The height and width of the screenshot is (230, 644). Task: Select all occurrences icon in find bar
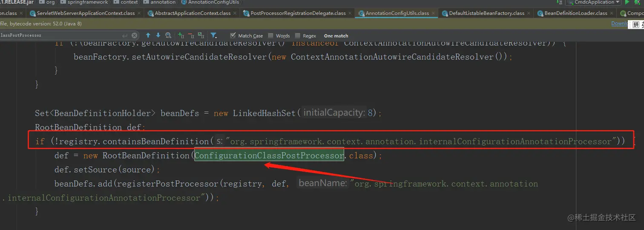tap(201, 36)
